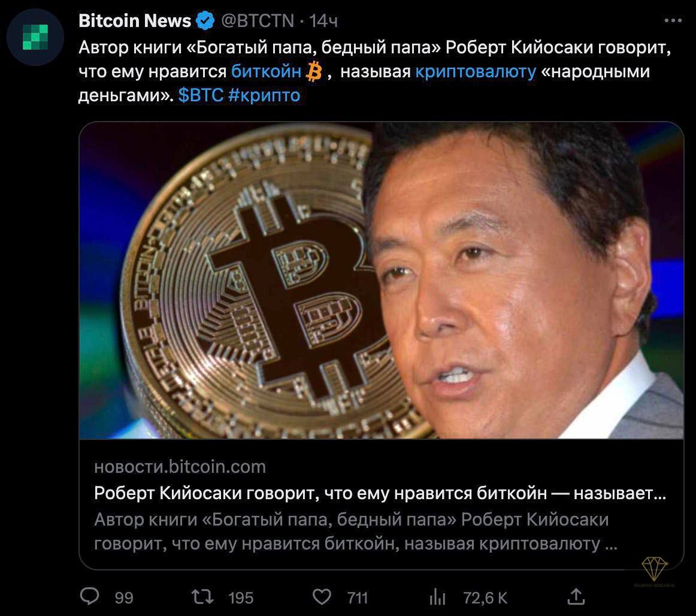
Task: Open the Bitcoin News profile avatar
Action: click(x=35, y=37)
